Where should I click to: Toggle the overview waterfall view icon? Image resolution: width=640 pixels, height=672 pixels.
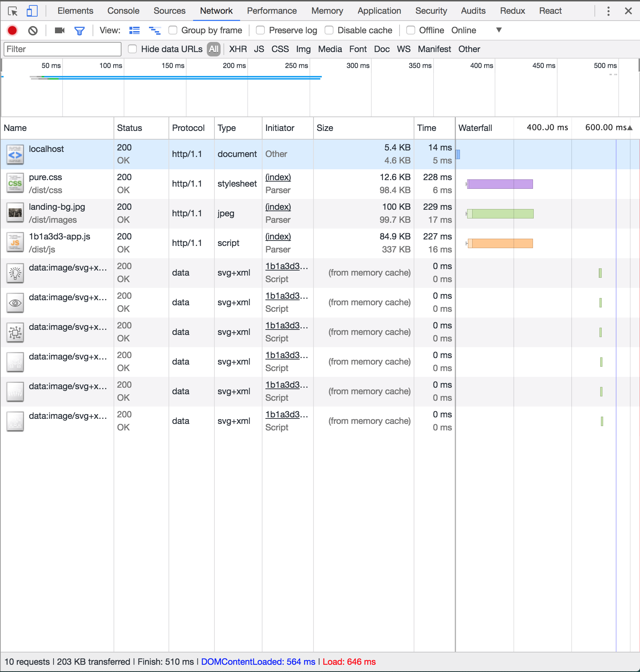pos(155,30)
